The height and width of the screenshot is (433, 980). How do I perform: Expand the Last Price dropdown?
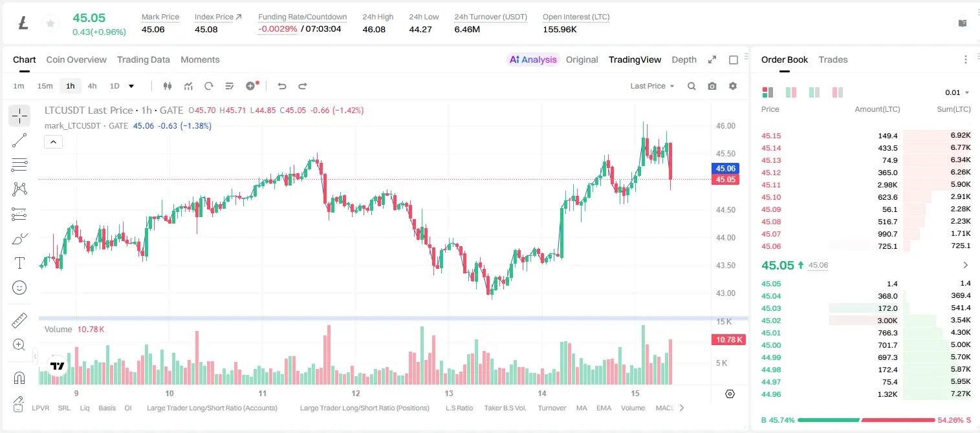pos(652,86)
